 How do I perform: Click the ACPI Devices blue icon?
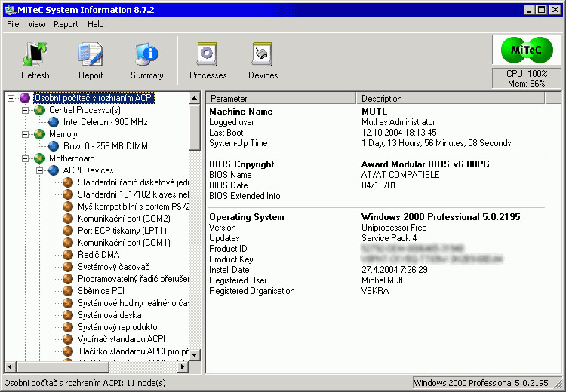54,170
